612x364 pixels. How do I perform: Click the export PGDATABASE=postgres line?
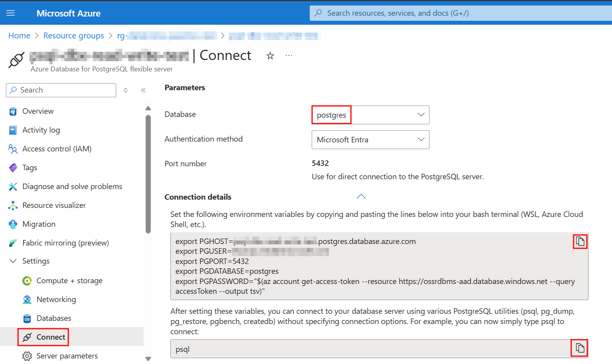[x=227, y=271]
